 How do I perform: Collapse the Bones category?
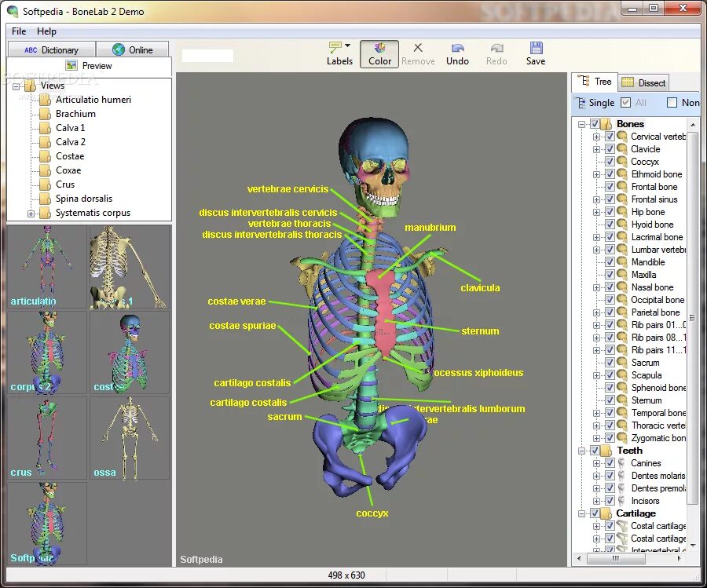(581, 124)
